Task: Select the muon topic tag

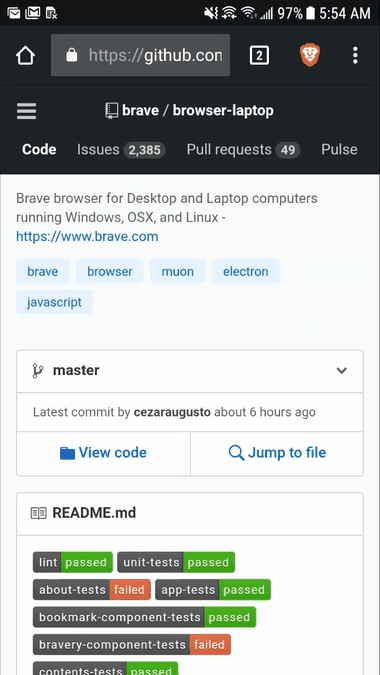Action: tap(178, 271)
